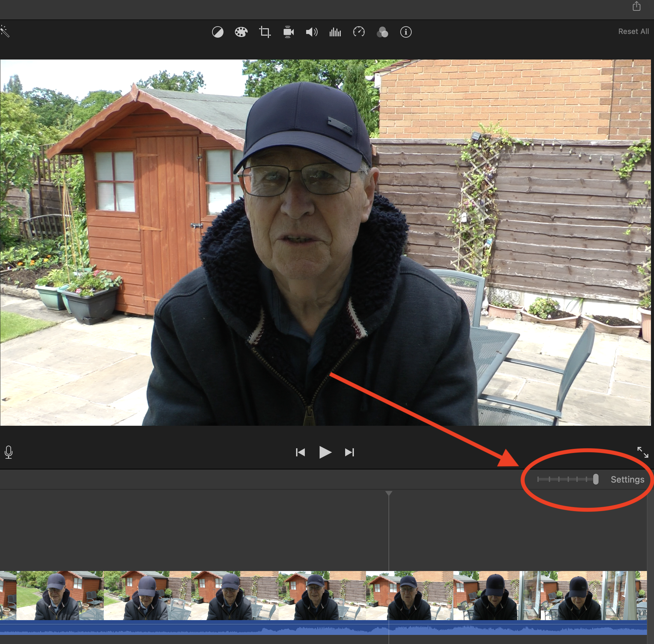Skip to the previous clip

click(300, 452)
